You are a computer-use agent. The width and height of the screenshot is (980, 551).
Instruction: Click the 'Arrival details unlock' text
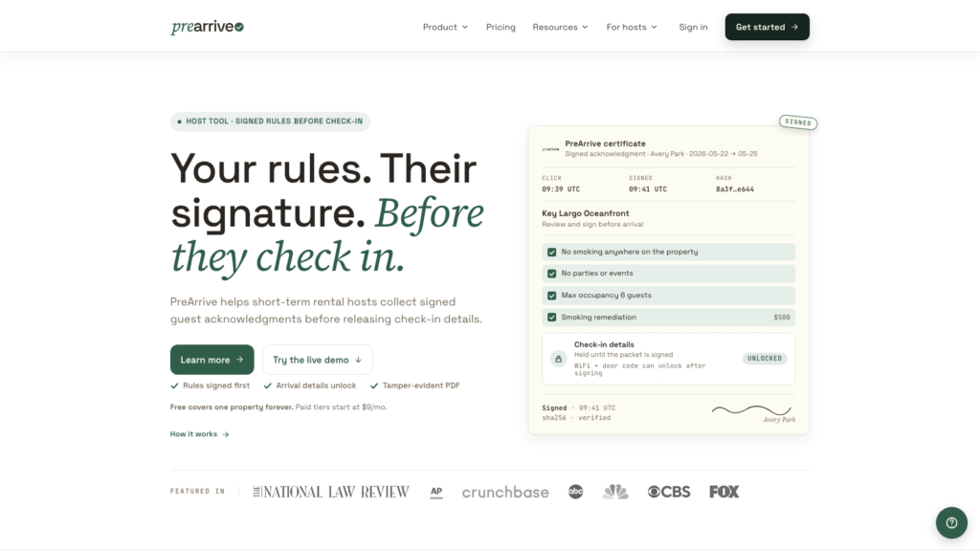[x=316, y=386]
